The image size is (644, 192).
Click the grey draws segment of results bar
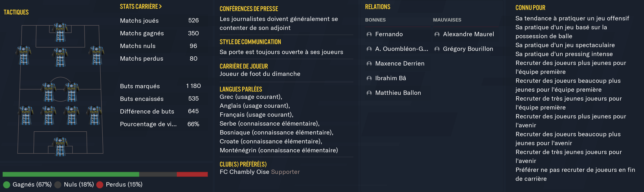(x=158, y=174)
